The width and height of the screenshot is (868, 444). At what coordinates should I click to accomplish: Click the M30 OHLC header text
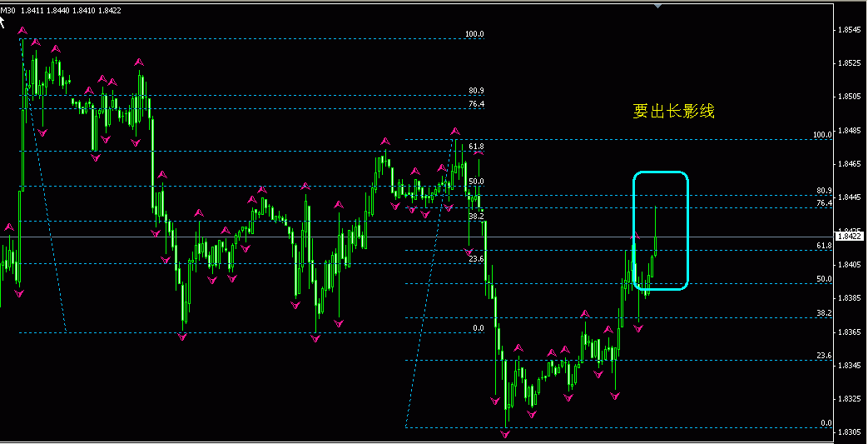tap(61, 11)
